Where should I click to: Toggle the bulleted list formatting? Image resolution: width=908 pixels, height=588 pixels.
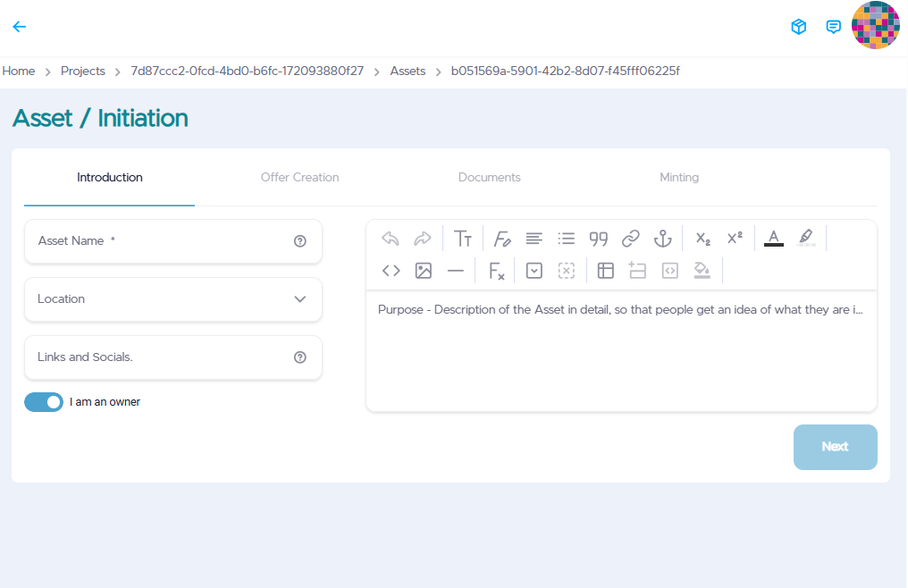click(x=567, y=238)
